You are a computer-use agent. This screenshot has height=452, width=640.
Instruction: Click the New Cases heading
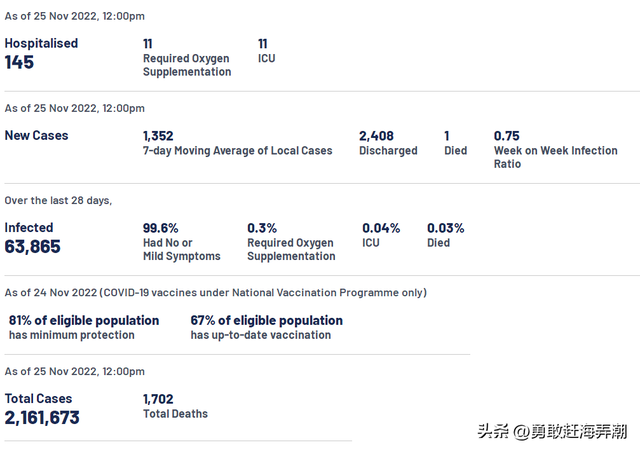pyautogui.click(x=37, y=136)
